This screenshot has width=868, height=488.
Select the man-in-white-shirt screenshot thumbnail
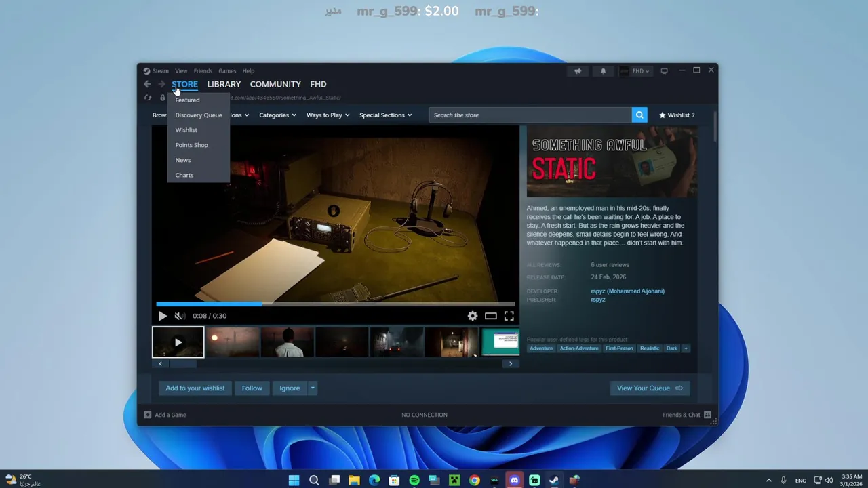click(288, 342)
